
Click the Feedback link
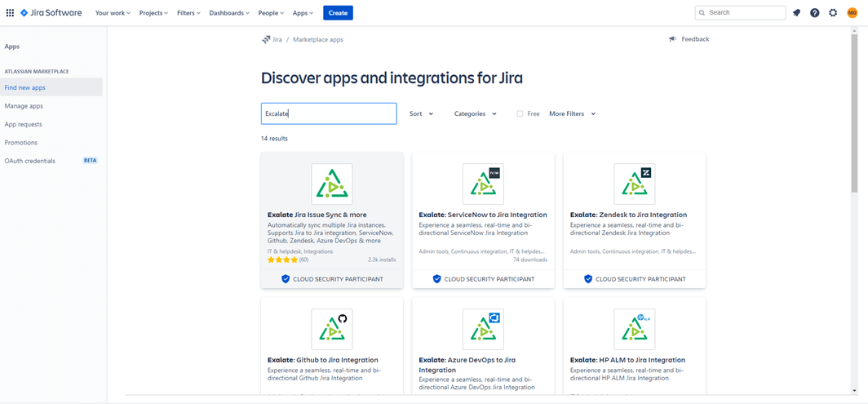tap(695, 39)
